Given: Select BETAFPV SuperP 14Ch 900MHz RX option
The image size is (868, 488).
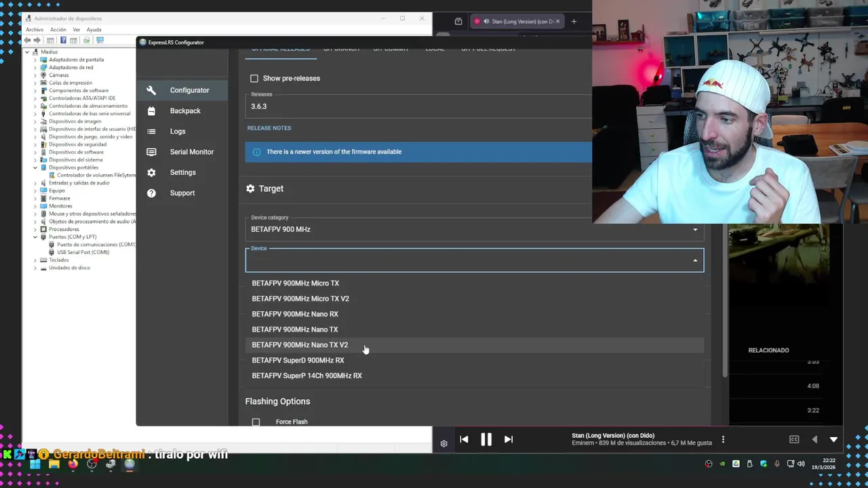Looking at the screenshot, I should (x=475, y=375).
